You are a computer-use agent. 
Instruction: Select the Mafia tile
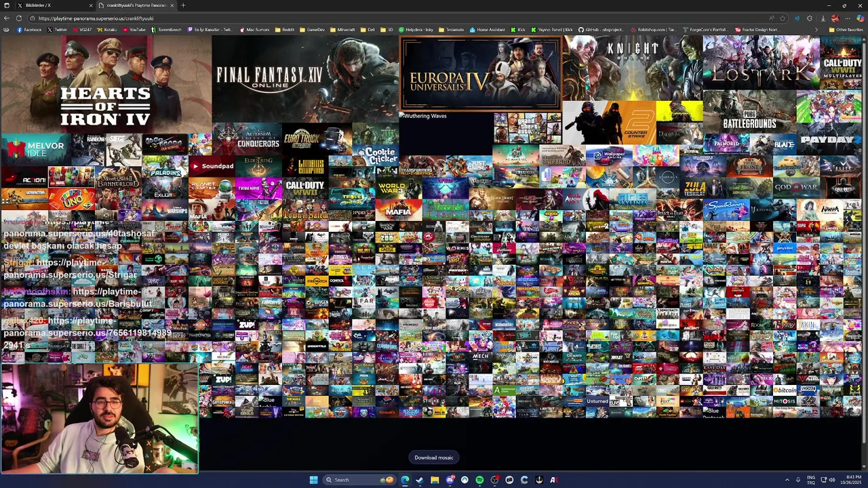(x=398, y=210)
